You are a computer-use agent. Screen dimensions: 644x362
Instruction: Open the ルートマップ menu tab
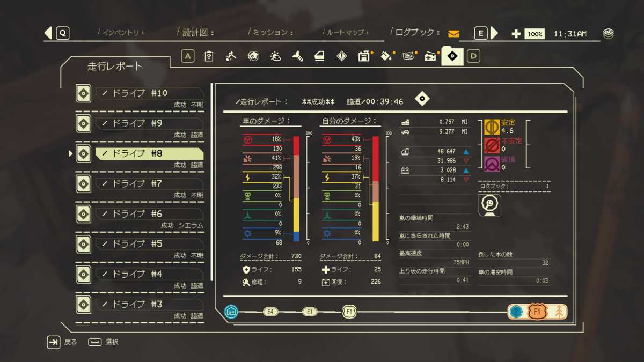click(348, 33)
